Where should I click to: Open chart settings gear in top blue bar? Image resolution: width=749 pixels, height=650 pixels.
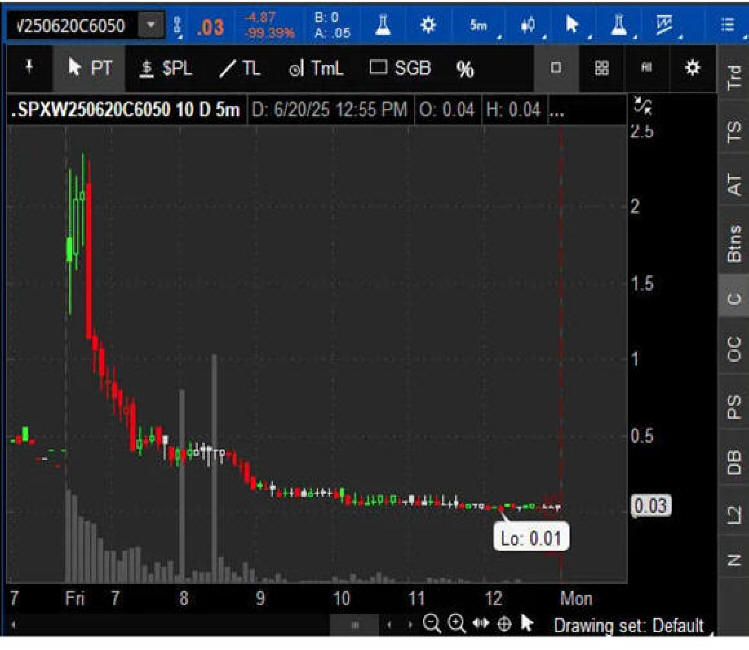pos(428,25)
